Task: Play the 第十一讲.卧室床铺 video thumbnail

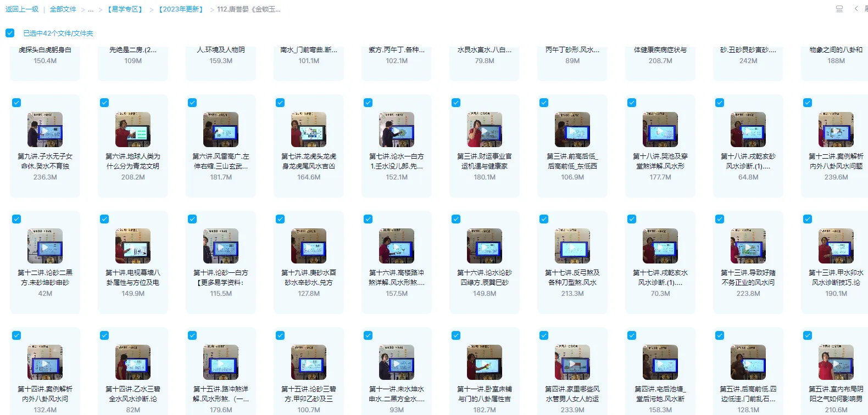Action: pyautogui.click(x=485, y=362)
